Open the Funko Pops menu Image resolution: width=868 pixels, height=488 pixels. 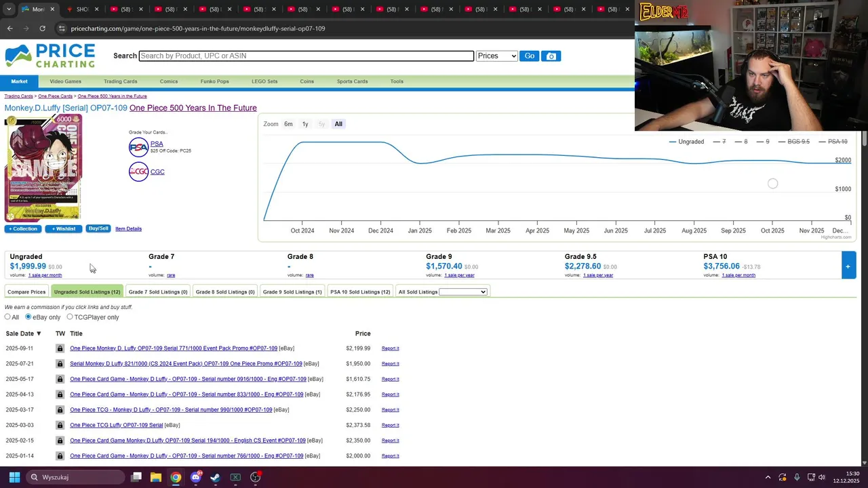214,81
